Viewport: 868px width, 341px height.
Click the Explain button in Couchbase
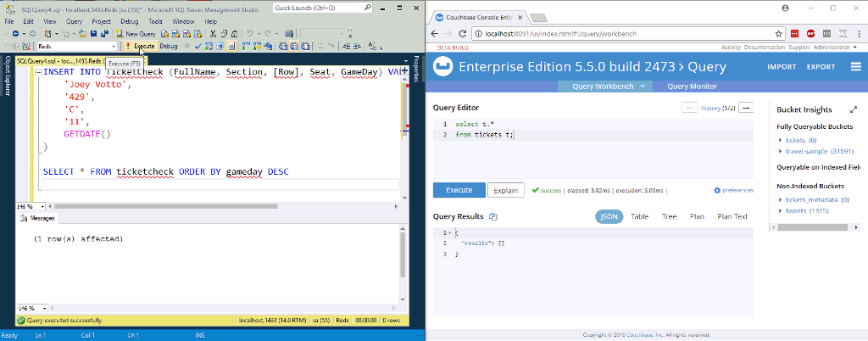[505, 190]
